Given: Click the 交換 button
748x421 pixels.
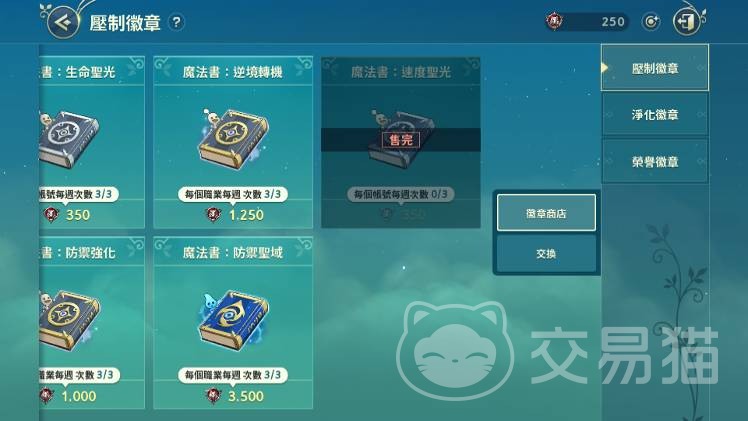Looking at the screenshot, I should [546, 254].
